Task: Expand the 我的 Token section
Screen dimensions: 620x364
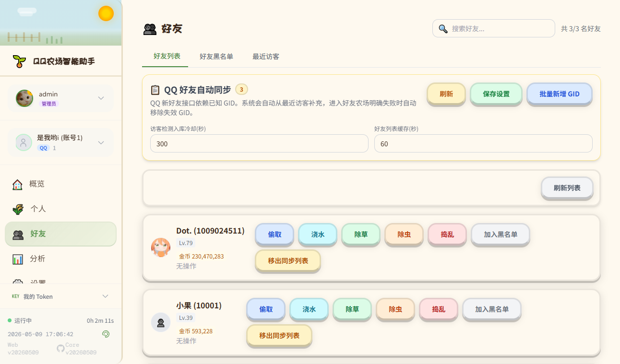Action: pyautogui.click(x=106, y=296)
